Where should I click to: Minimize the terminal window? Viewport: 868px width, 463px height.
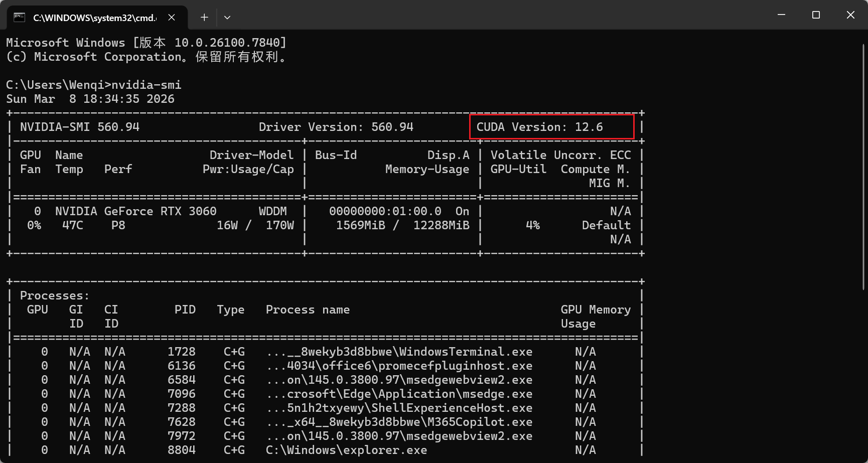(x=781, y=15)
